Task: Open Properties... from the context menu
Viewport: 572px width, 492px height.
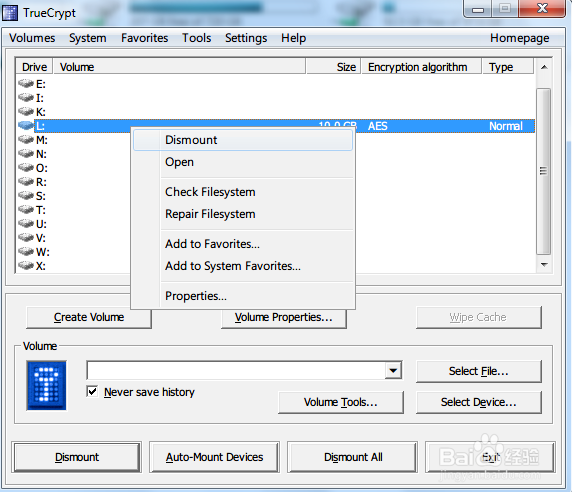Action: (243, 296)
